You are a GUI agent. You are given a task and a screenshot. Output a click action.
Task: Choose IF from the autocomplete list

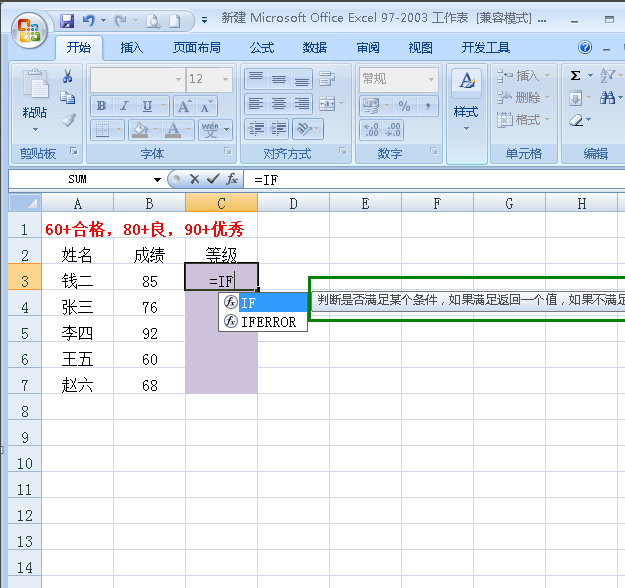[x=263, y=303]
